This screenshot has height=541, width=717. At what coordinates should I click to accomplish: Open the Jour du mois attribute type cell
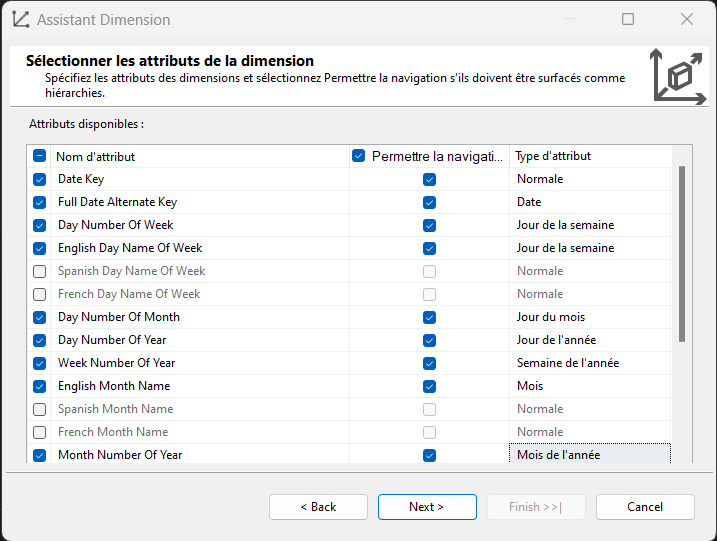point(590,317)
